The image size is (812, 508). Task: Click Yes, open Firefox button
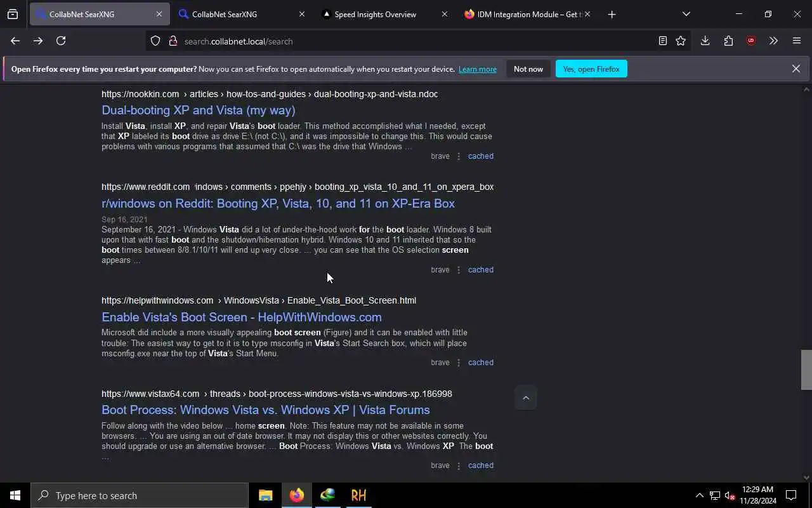(x=591, y=69)
